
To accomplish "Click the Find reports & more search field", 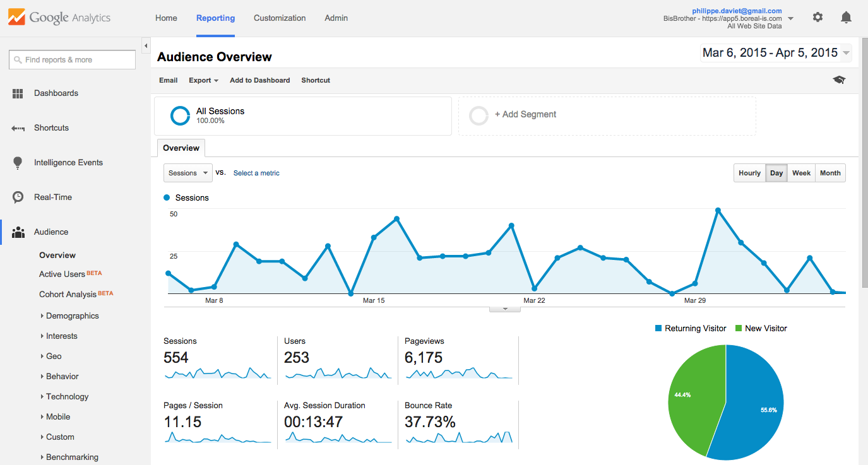I will pyautogui.click(x=73, y=60).
